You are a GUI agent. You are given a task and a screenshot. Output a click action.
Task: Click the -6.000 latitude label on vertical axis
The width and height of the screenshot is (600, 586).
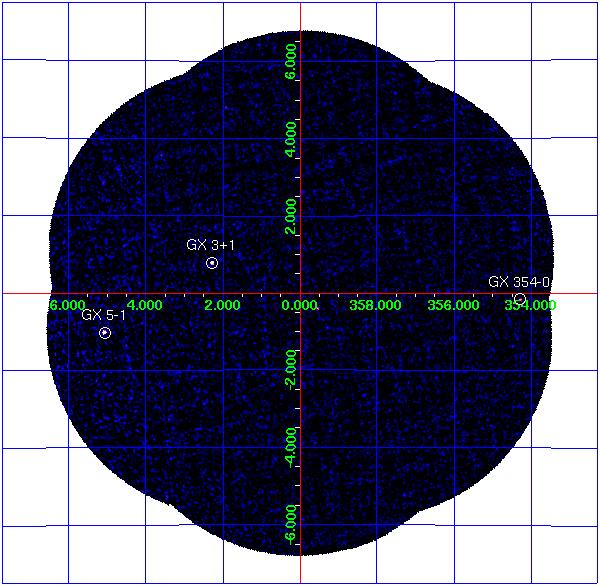(291, 525)
